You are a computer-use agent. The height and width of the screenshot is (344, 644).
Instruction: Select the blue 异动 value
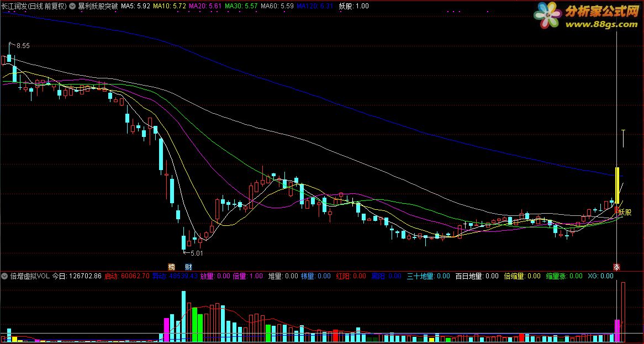click(x=175, y=276)
